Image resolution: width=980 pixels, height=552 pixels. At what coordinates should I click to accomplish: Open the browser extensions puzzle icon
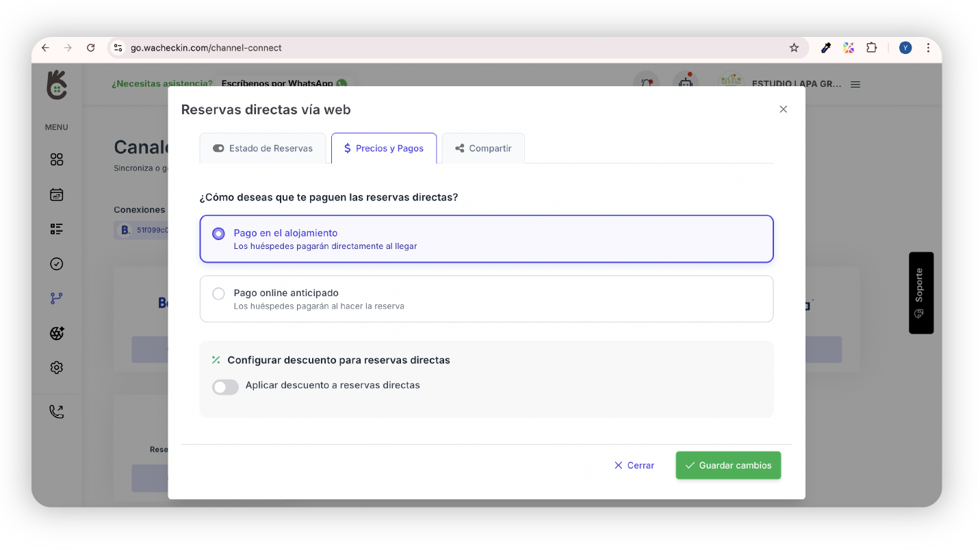point(871,48)
